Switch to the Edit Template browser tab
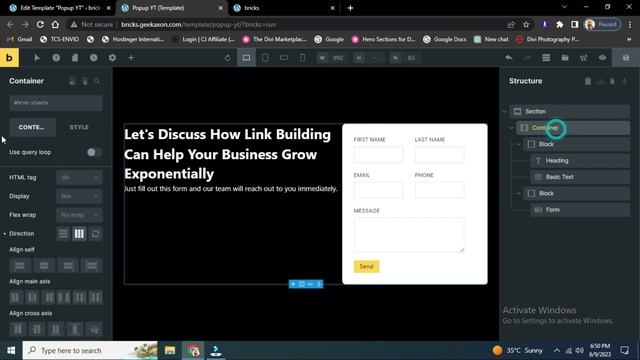This screenshot has width=640, height=360. tap(60, 8)
